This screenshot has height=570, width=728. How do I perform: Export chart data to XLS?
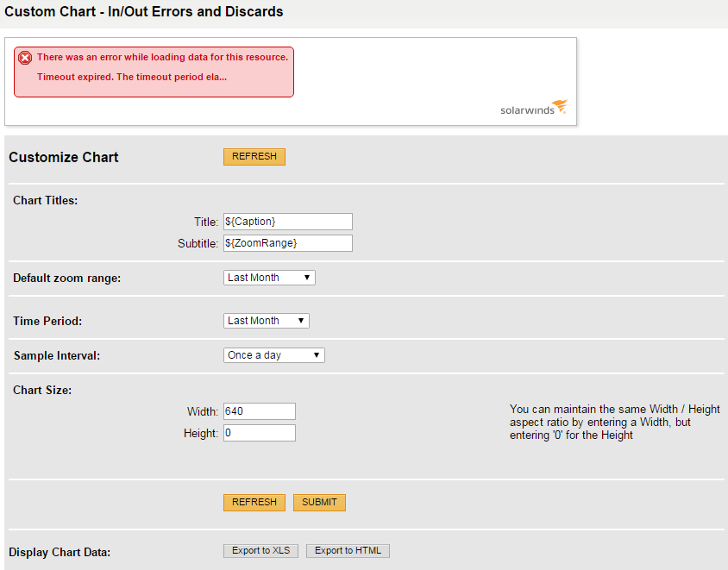tap(261, 551)
